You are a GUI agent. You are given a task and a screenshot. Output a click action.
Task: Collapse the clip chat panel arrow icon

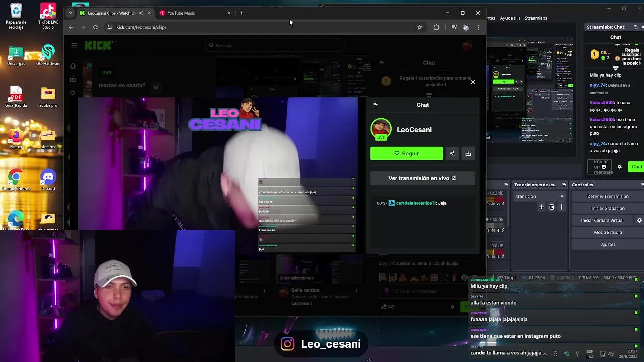[375, 105]
